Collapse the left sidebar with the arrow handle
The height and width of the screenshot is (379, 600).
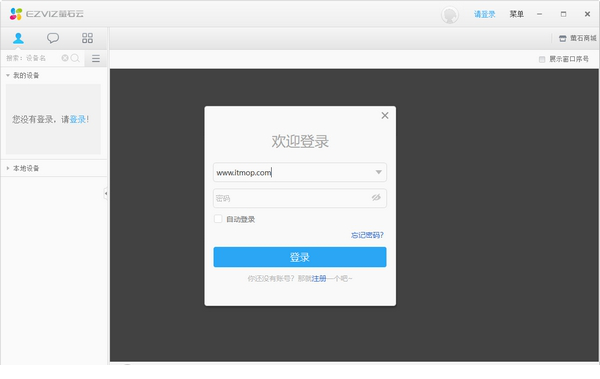pyautogui.click(x=106, y=194)
